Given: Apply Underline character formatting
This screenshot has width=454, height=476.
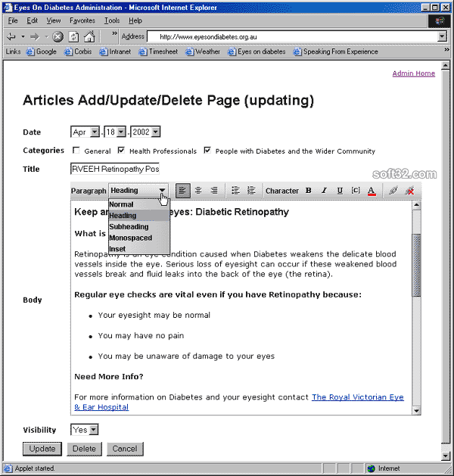Looking at the screenshot, I should pos(340,191).
